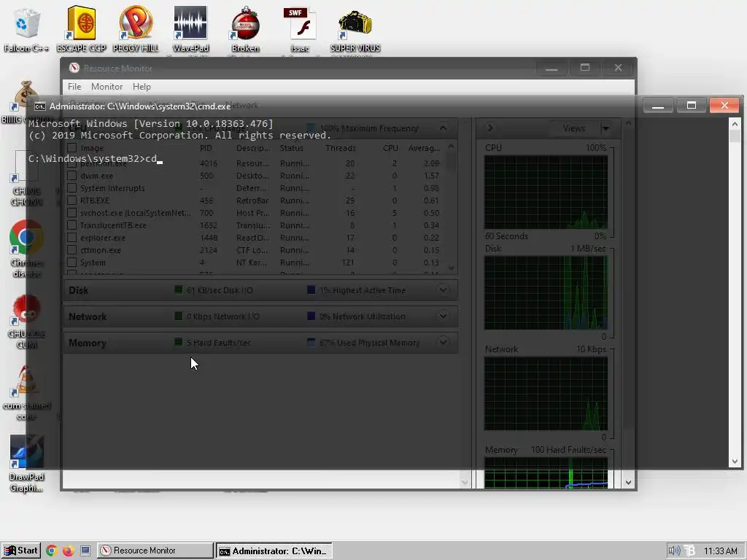Check the RTB.EXE process checkbox

click(72, 201)
